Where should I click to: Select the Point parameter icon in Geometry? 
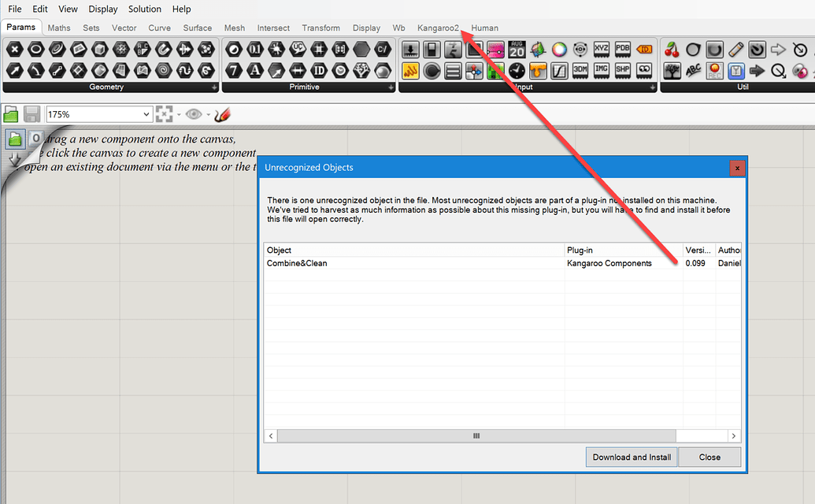click(x=14, y=50)
